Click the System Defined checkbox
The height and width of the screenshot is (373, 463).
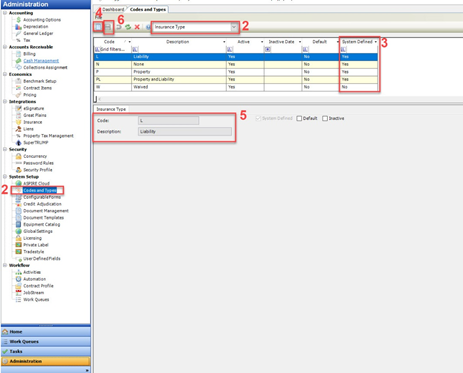tap(258, 118)
